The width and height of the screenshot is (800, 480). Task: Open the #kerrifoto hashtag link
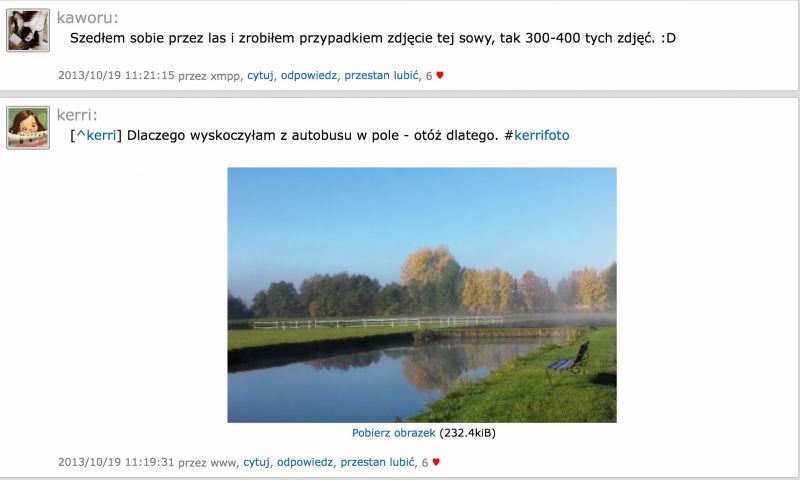point(541,135)
